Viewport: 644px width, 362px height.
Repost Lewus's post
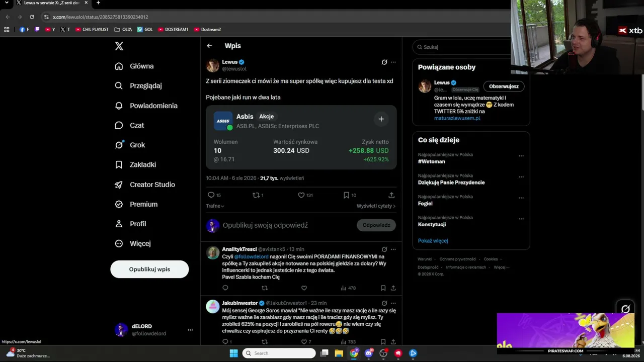[x=257, y=195]
